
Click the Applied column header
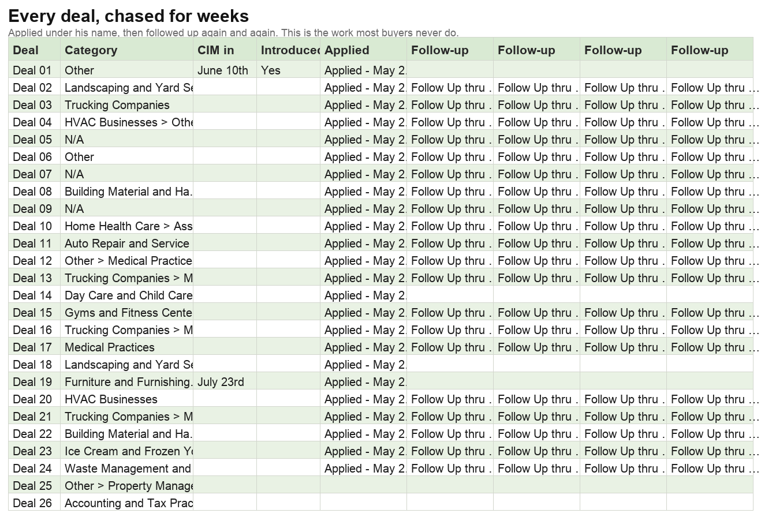pyautogui.click(x=363, y=50)
